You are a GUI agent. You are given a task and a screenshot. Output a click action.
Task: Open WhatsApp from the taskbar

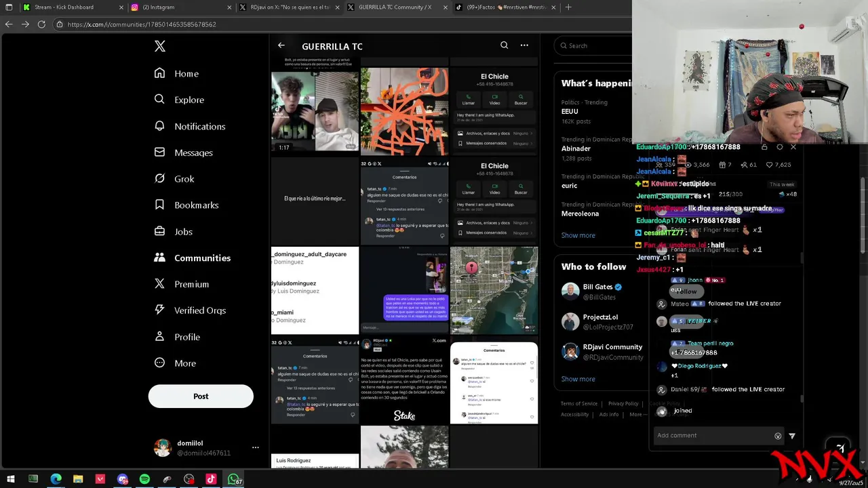pyautogui.click(x=233, y=479)
